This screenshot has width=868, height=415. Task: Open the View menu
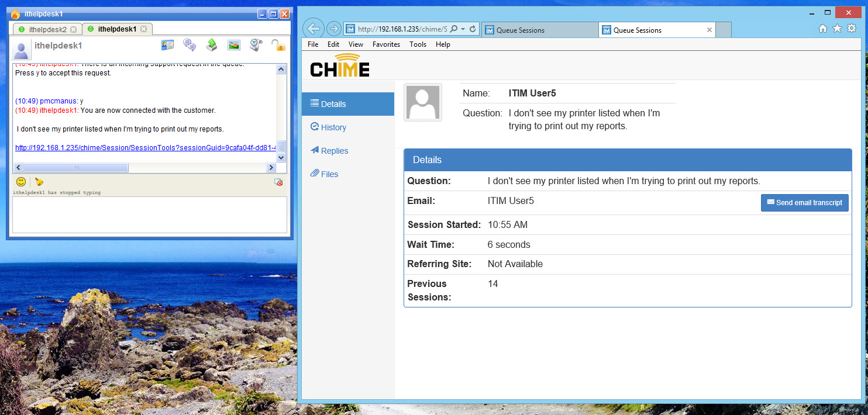click(x=356, y=44)
